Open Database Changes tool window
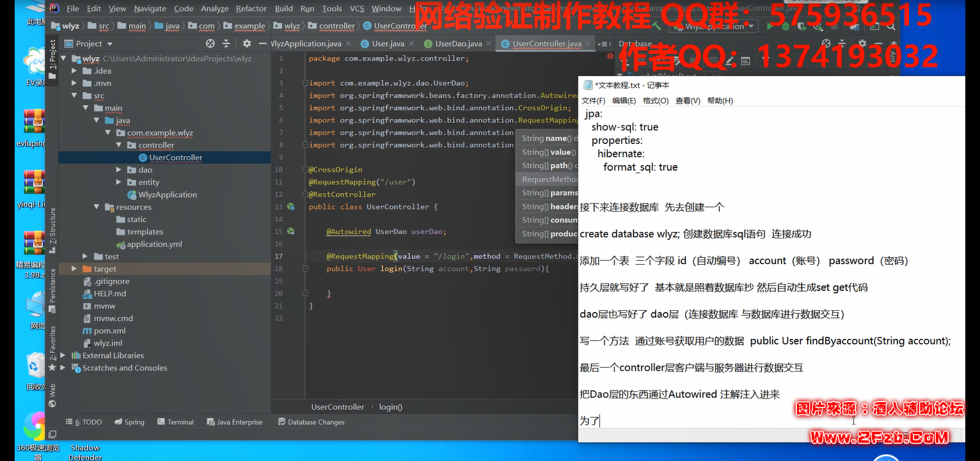The image size is (980, 461). pyautogui.click(x=311, y=422)
